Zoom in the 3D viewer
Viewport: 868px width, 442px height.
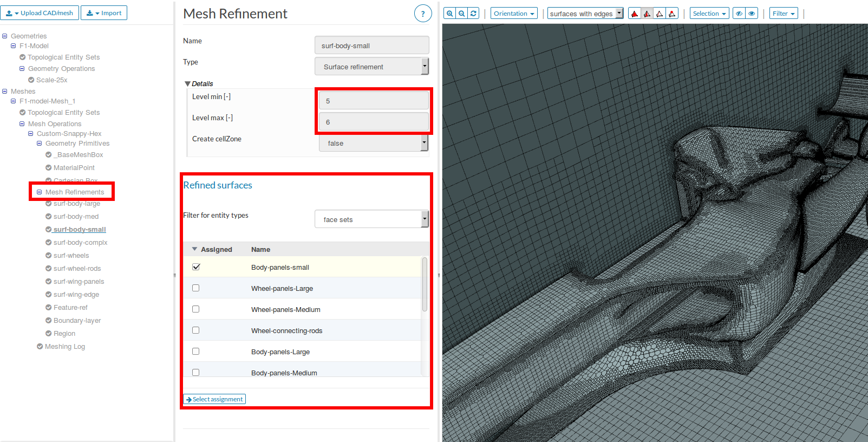(449, 14)
